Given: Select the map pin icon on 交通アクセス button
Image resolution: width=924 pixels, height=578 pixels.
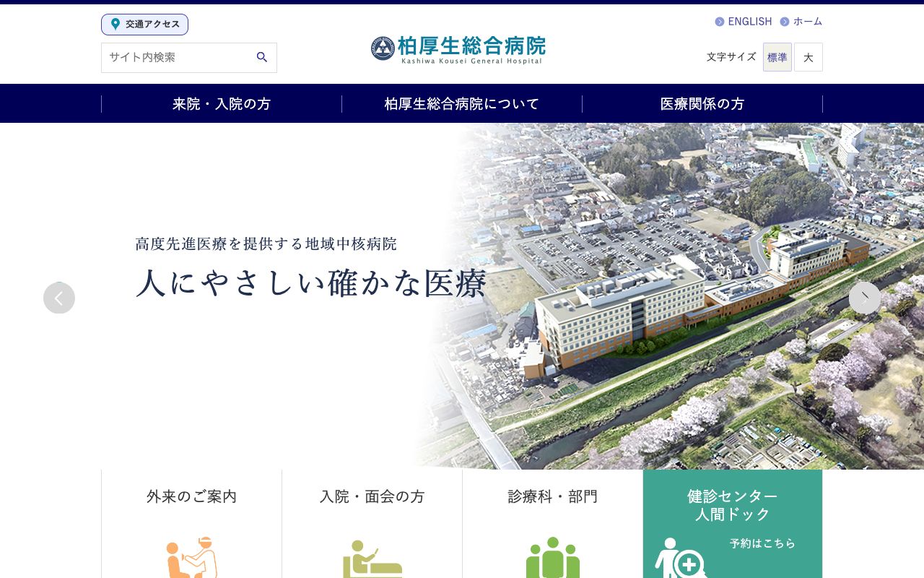Looking at the screenshot, I should click(x=115, y=24).
